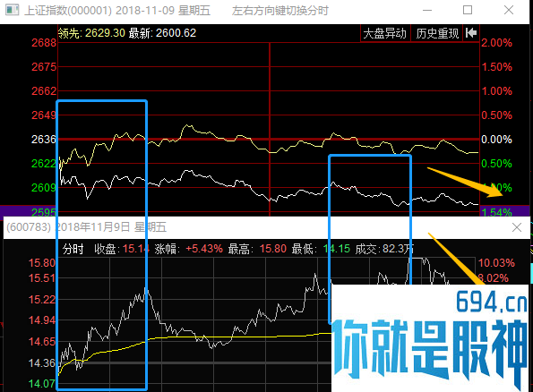This screenshot has width=533, height=392.
Task: Maximize the 上证指数 chart window
Action: tap(468, 10)
